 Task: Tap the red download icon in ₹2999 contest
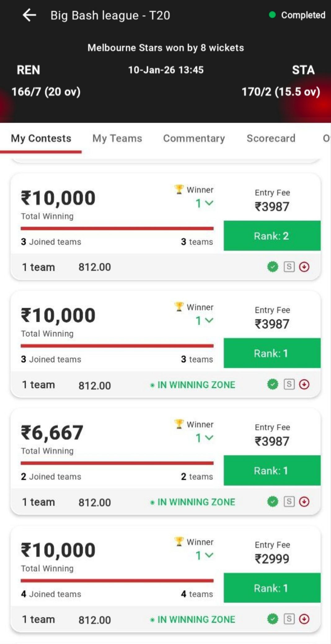point(304,619)
